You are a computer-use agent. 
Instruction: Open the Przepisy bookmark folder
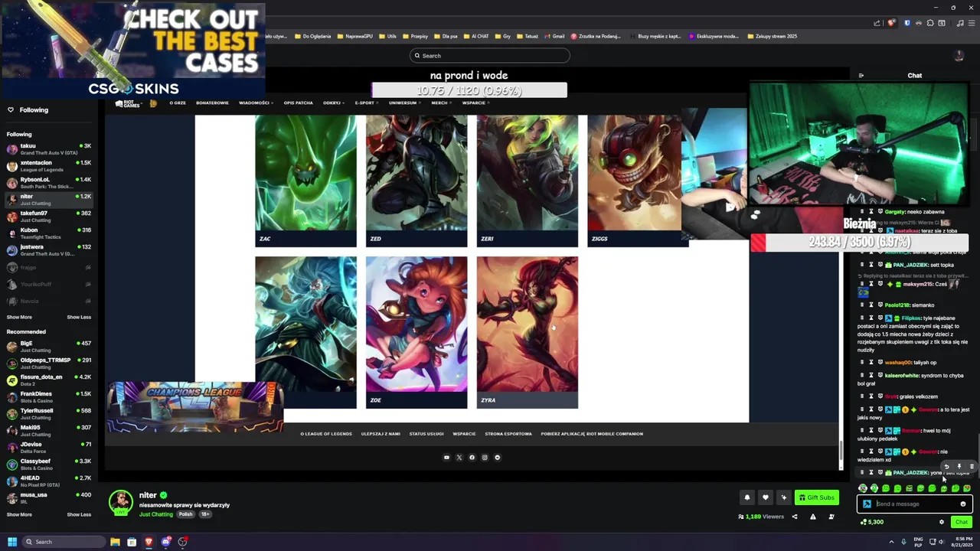415,36
